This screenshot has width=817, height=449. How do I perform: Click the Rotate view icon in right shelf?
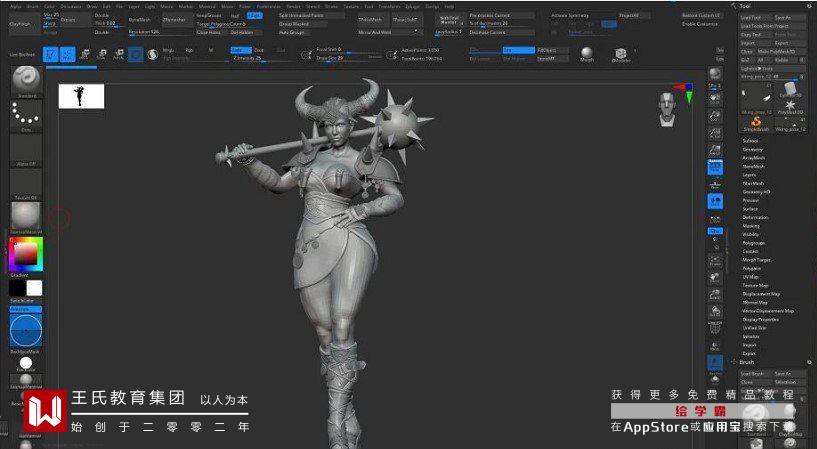pyautogui.click(x=715, y=313)
